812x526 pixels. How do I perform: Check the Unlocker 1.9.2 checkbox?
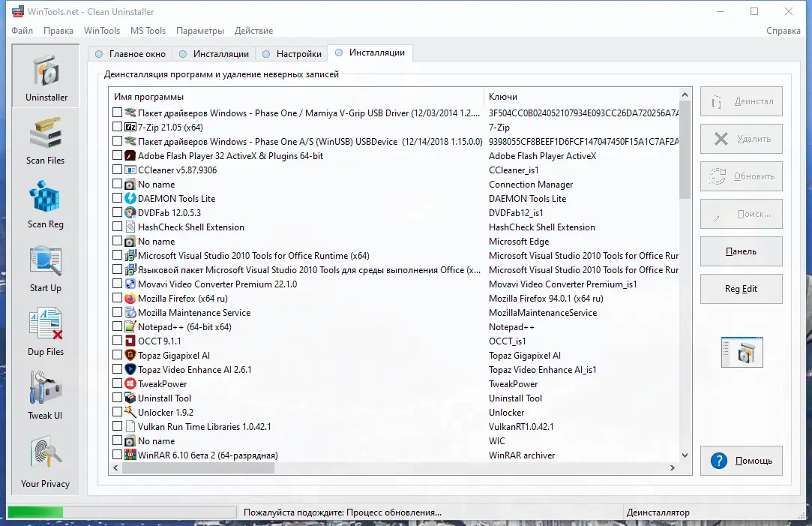point(117,412)
